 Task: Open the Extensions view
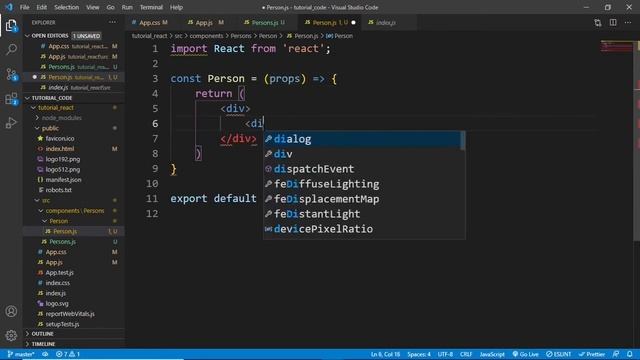[x=11, y=99]
